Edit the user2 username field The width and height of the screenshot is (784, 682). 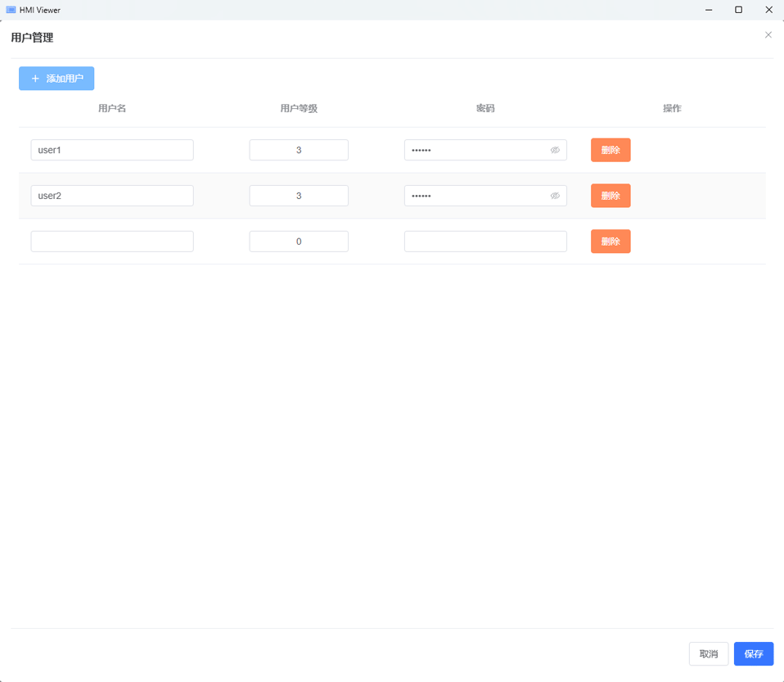click(x=112, y=196)
